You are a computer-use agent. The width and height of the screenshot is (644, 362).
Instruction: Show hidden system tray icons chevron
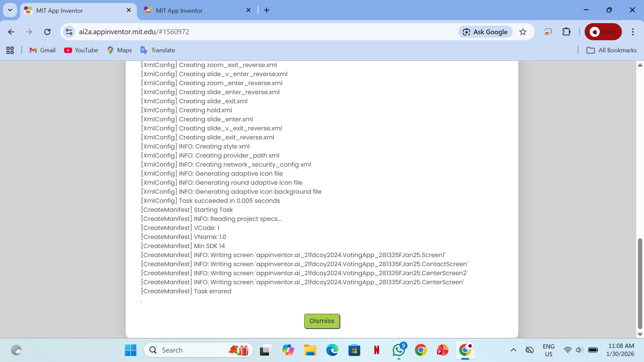tap(513, 350)
